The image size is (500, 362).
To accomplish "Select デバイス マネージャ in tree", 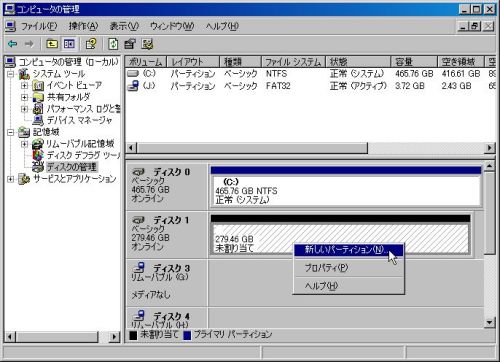I will coord(79,120).
